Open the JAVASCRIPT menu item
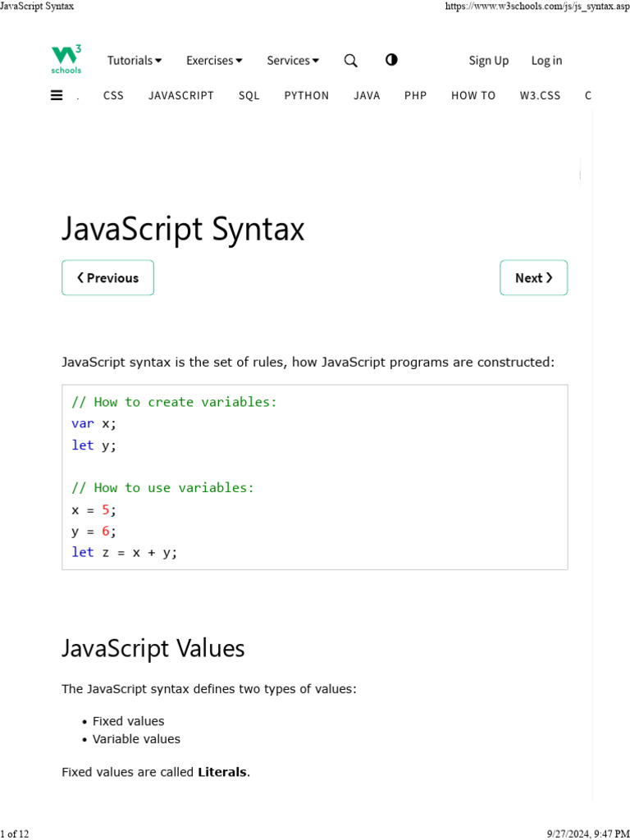This screenshot has width=630, height=840. point(181,95)
